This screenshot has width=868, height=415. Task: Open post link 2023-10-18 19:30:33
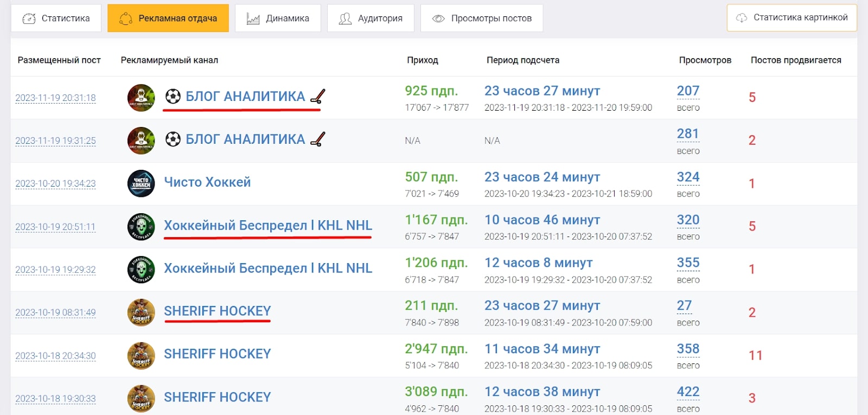(x=55, y=398)
